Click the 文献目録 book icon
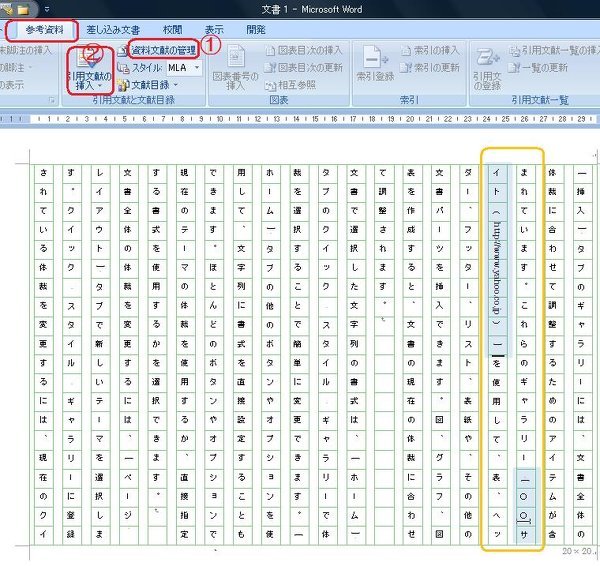This screenshot has height=566, width=600. [123, 85]
